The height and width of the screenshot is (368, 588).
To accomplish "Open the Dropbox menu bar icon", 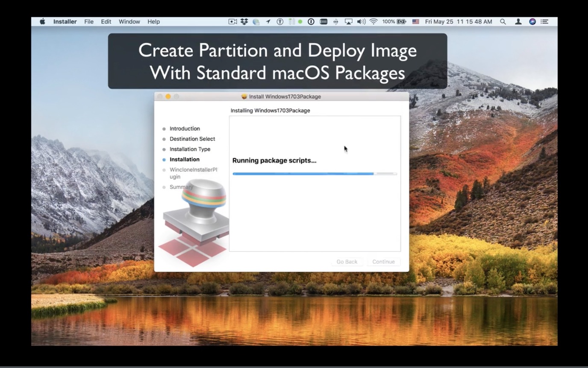I will tap(244, 21).
